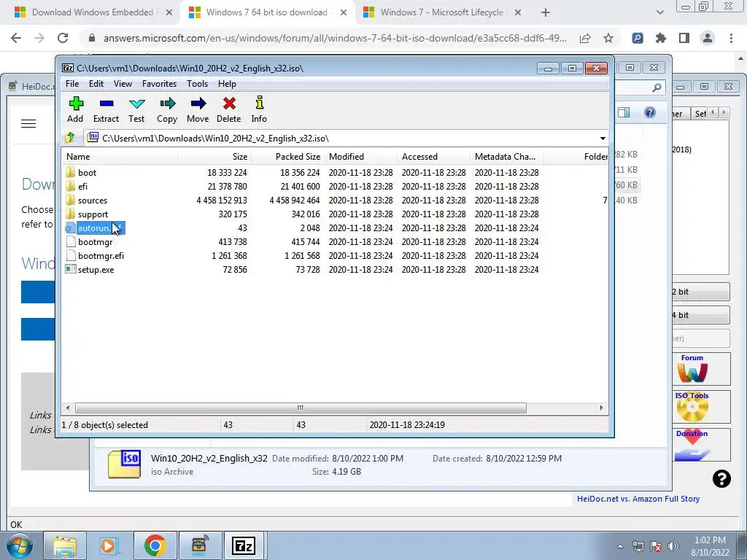Open the Chrome extensions puzzle icon
The height and width of the screenshot is (560, 747).
click(x=661, y=38)
